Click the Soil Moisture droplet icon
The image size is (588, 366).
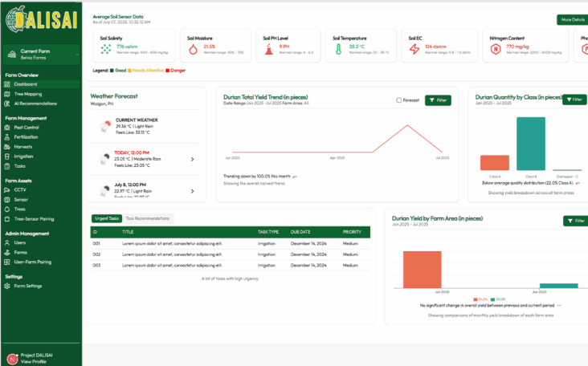click(x=193, y=49)
